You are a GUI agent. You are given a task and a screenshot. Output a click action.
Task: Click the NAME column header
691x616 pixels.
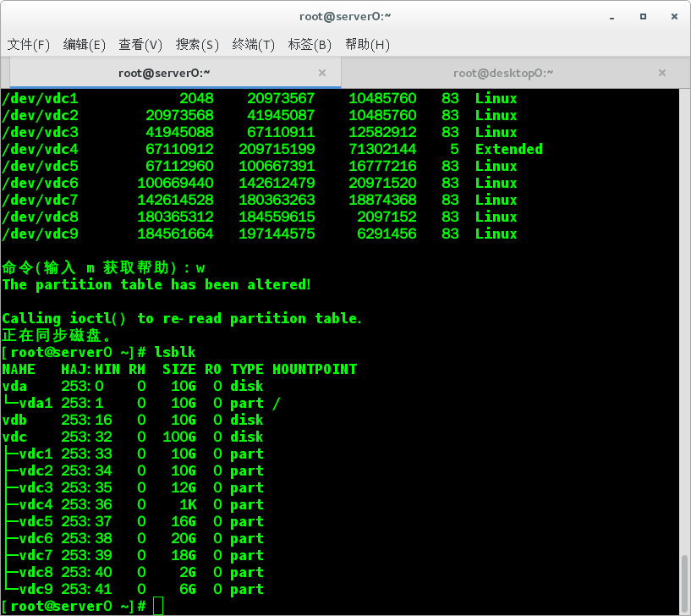19,369
